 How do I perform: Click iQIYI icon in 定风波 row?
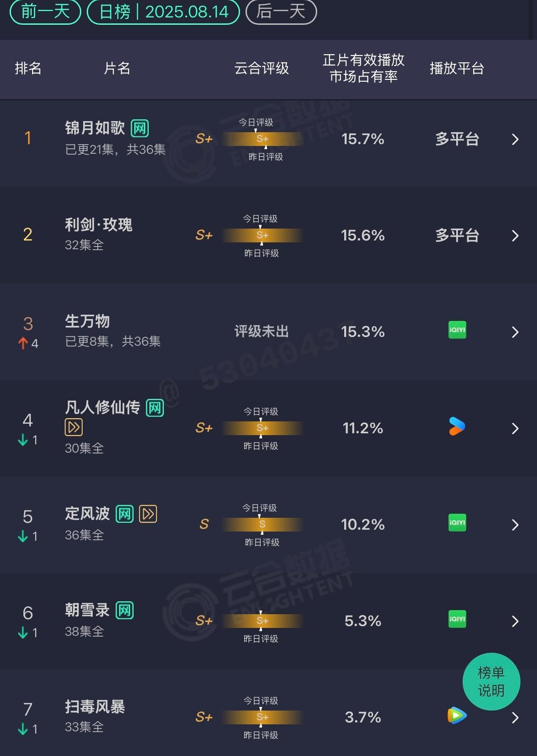(x=457, y=523)
